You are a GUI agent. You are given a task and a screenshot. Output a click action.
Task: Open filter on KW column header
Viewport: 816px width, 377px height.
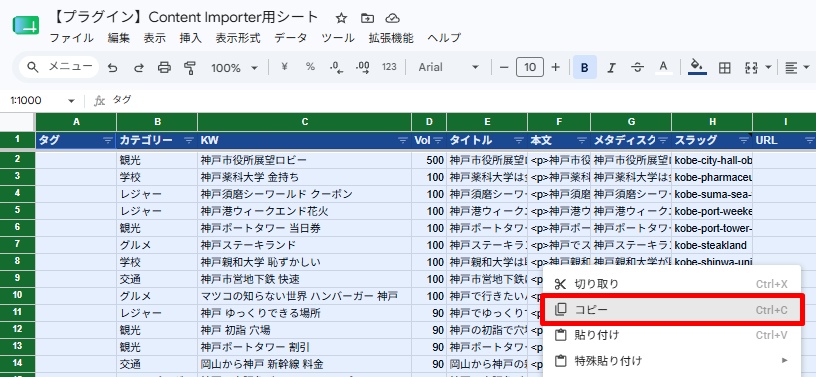tap(403, 141)
